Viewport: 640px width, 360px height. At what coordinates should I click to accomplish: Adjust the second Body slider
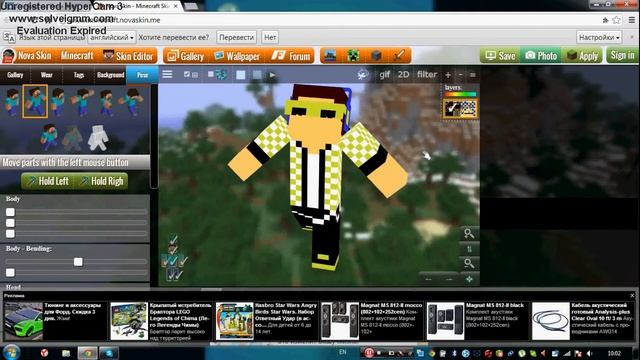[76, 223]
